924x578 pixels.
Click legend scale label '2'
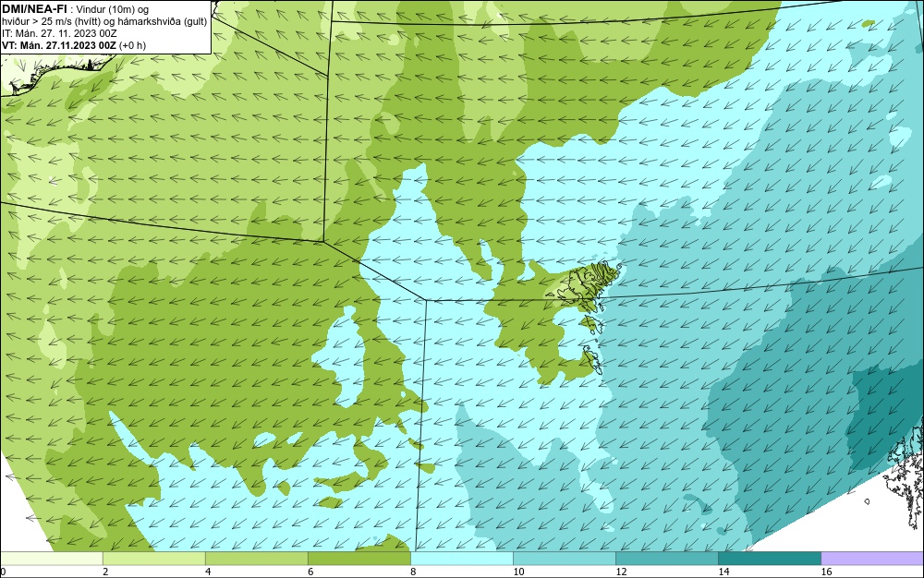point(105,572)
